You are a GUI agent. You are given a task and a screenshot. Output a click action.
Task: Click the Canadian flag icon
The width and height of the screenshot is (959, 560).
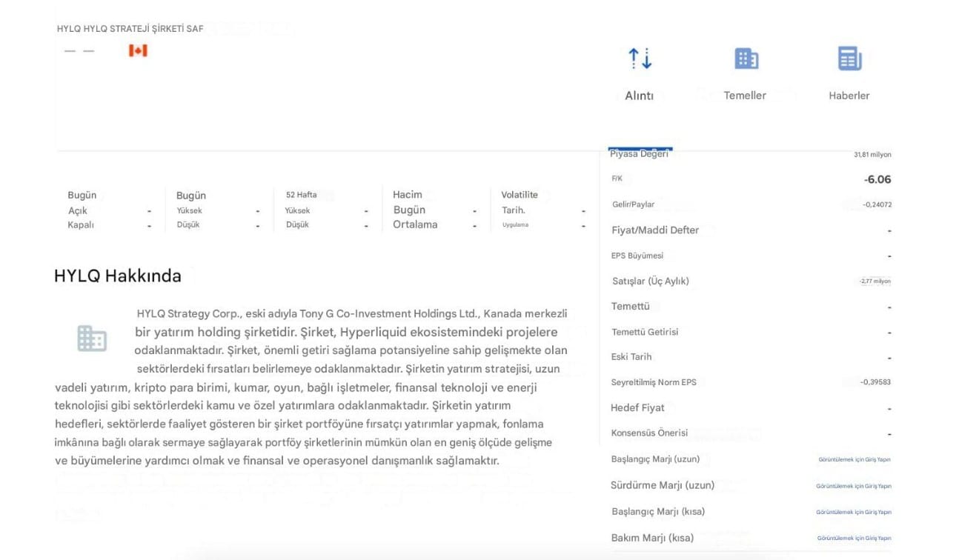[138, 50]
